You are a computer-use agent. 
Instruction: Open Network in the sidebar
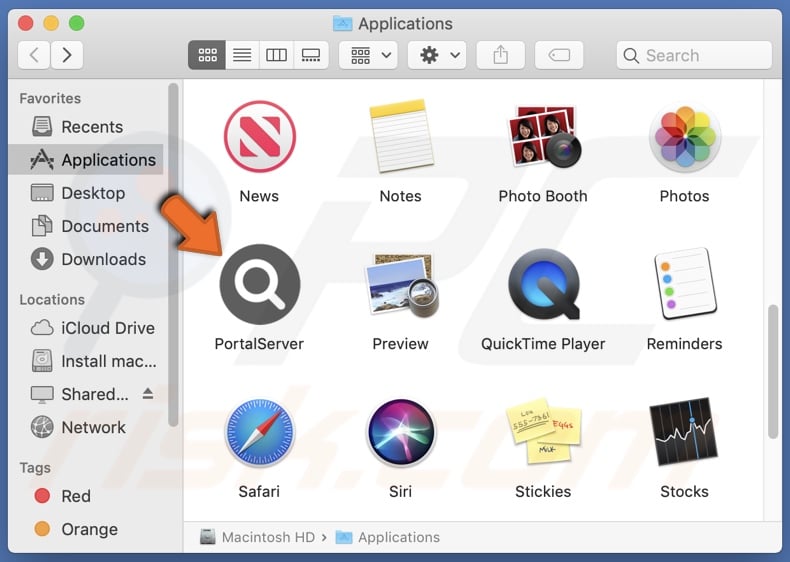(x=86, y=427)
